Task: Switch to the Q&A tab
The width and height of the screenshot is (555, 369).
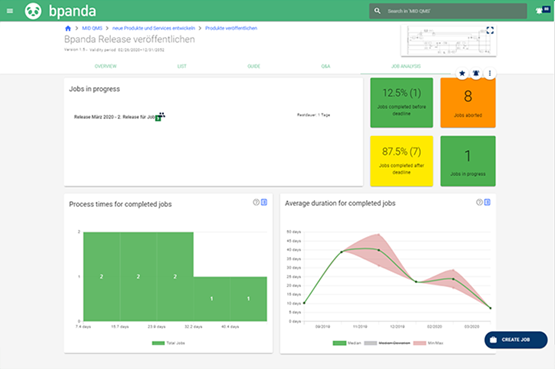Action: (x=325, y=66)
